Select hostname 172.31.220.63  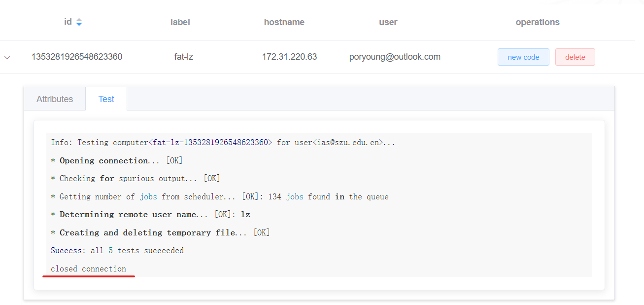point(289,57)
